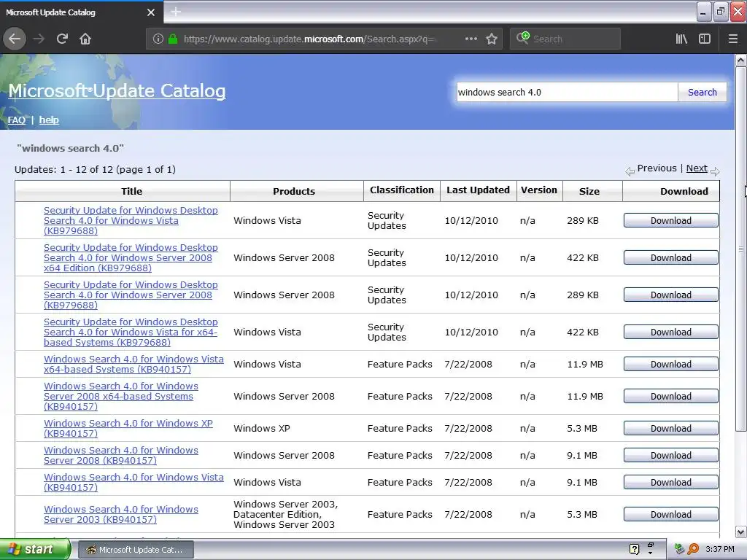This screenshot has height=560, width=747.
Task: Download the 289 KB Windows Vista security update
Action: coord(671,220)
